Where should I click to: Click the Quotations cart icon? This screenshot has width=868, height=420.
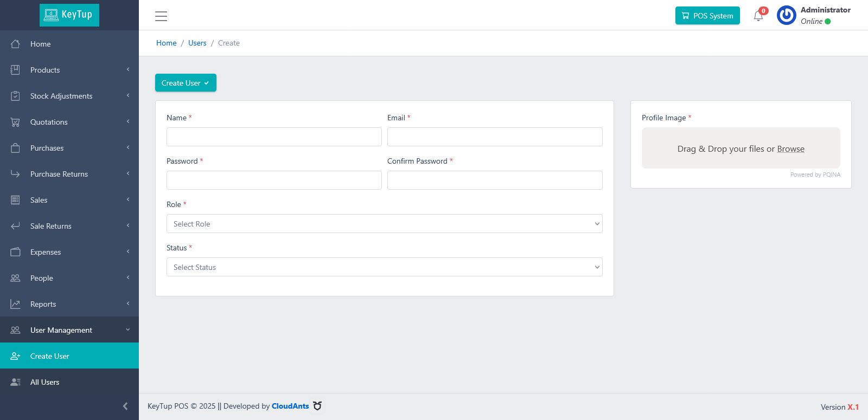coord(15,122)
